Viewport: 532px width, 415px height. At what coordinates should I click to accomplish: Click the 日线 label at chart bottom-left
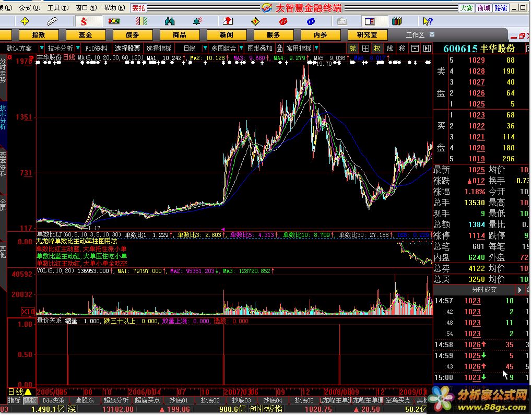click(x=16, y=392)
